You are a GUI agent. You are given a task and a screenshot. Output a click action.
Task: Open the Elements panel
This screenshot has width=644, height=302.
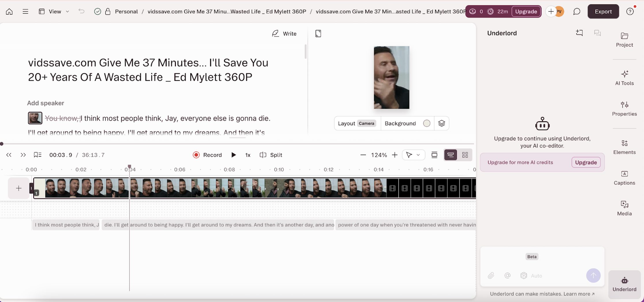tap(624, 147)
